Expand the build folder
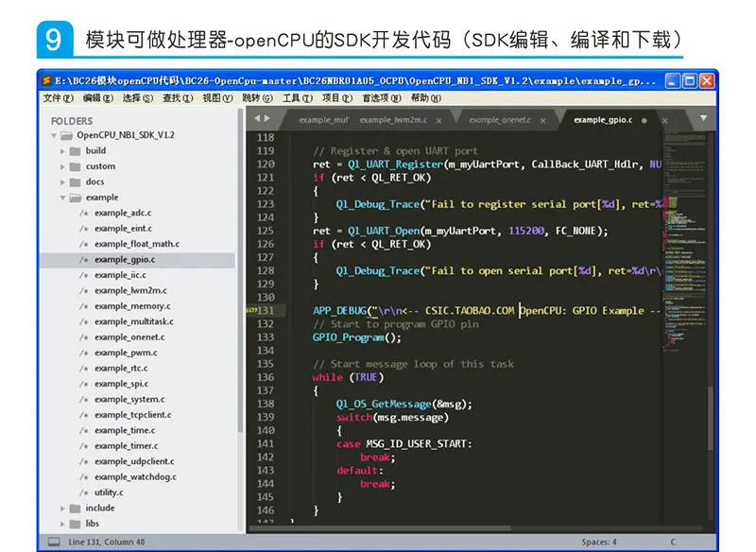This screenshot has width=756, height=552. 62,151
